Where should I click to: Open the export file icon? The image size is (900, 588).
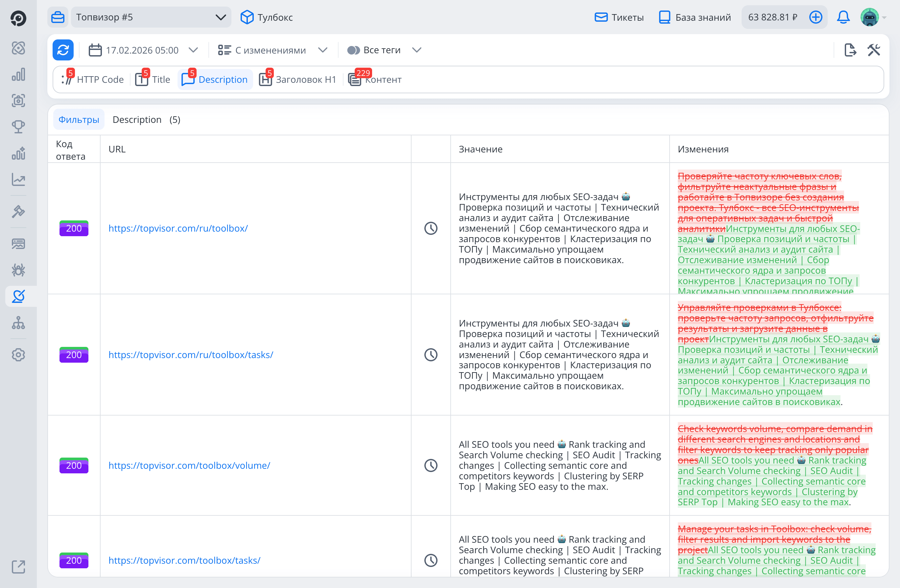coord(850,50)
